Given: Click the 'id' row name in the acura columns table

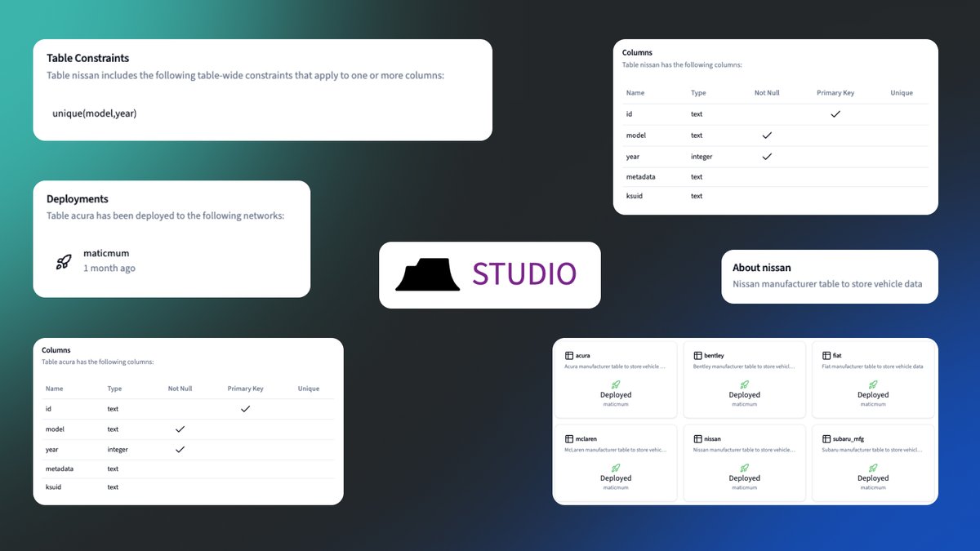Looking at the screenshot, I should 48,408.
